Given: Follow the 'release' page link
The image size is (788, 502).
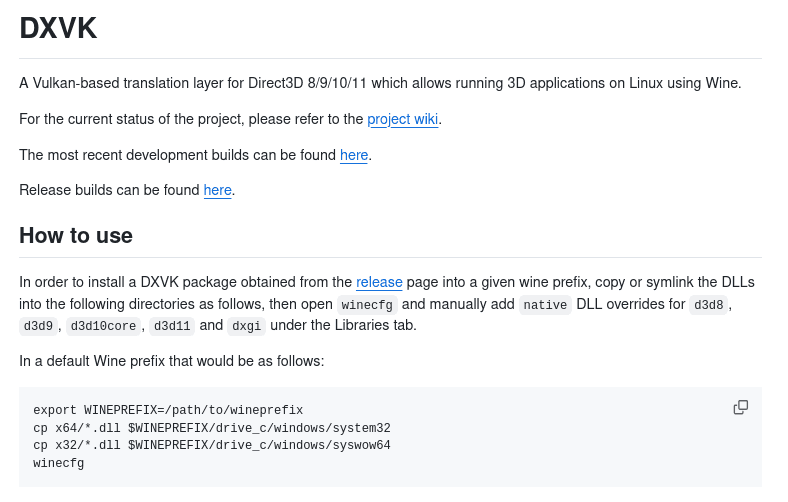Looking at the screenshot, I should pos(379,282).
